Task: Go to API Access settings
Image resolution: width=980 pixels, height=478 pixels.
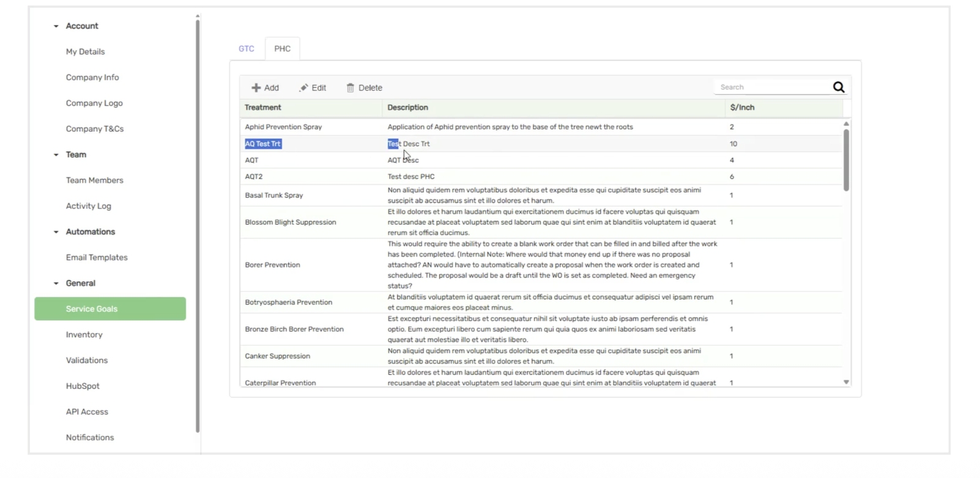Action: (x=87, y=412)
